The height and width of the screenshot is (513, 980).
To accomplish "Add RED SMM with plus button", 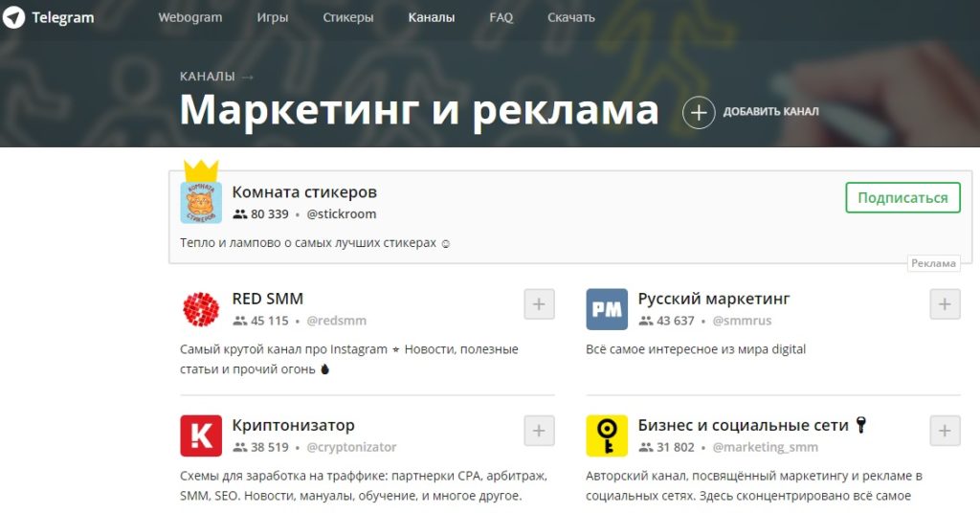I will (x=539, y=304).
